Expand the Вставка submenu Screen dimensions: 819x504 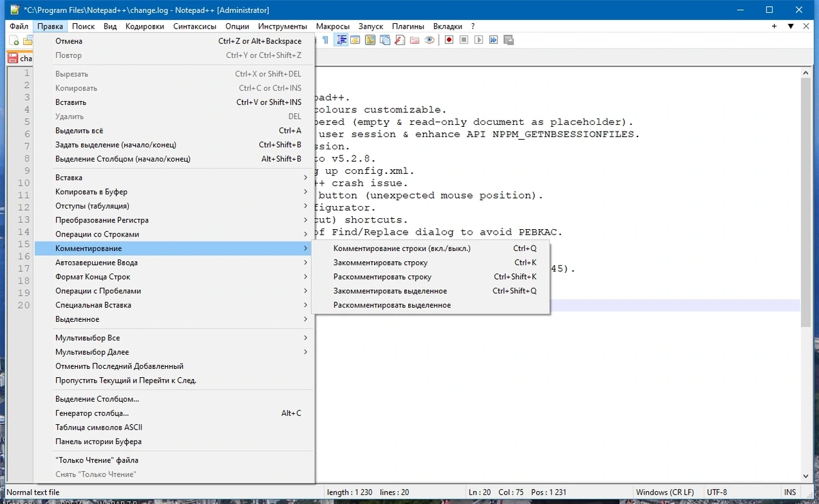[x=175, y=177]
